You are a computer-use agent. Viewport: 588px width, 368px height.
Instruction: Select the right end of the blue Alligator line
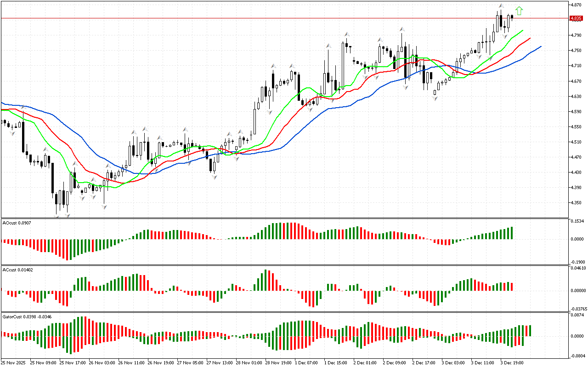tap(540, 46)
